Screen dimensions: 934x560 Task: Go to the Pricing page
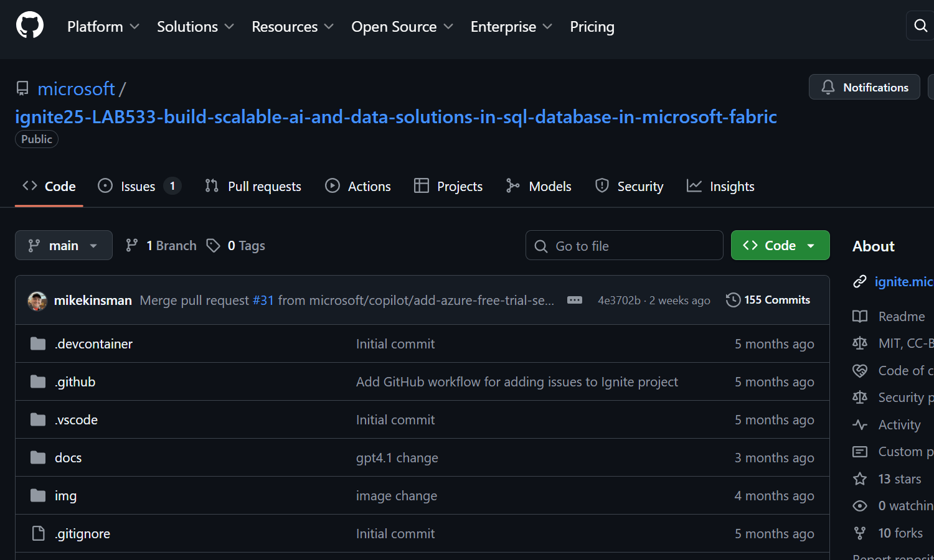592,27
